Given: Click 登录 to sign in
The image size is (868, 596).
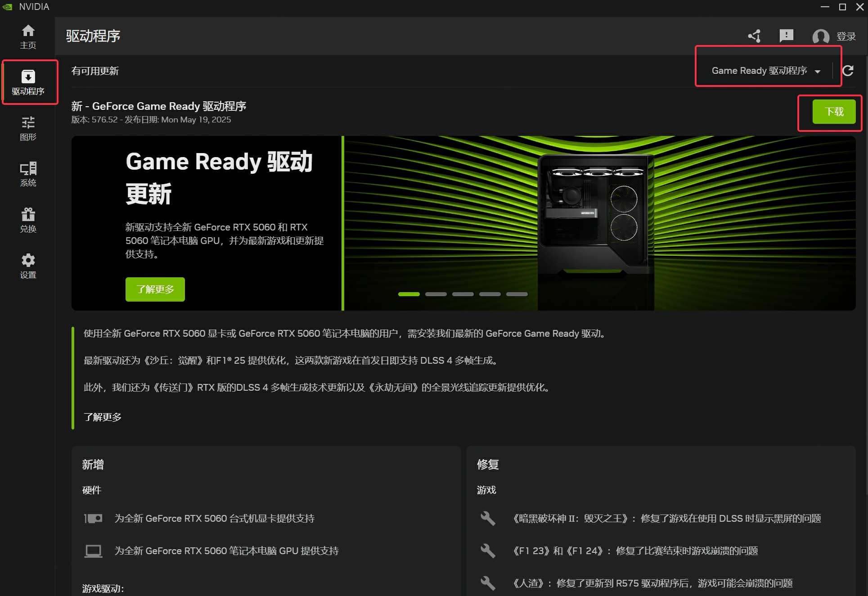Looking at the screenshot, I should pos(846,36).
